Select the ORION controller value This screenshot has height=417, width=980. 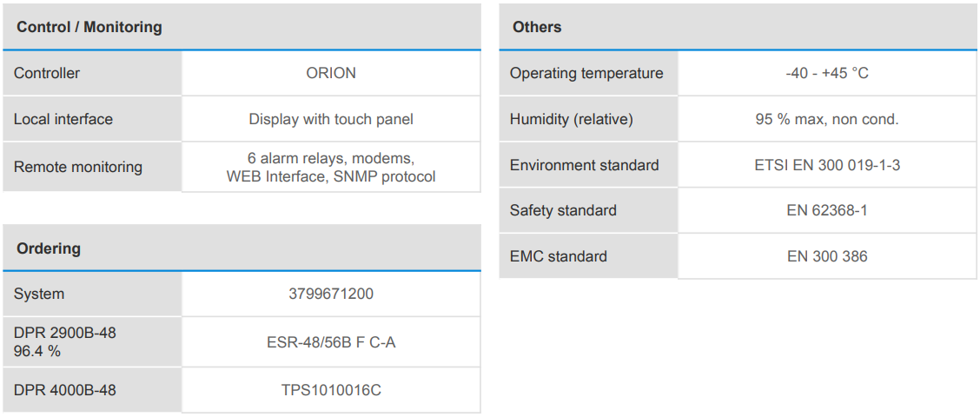(x=331, y=73)
